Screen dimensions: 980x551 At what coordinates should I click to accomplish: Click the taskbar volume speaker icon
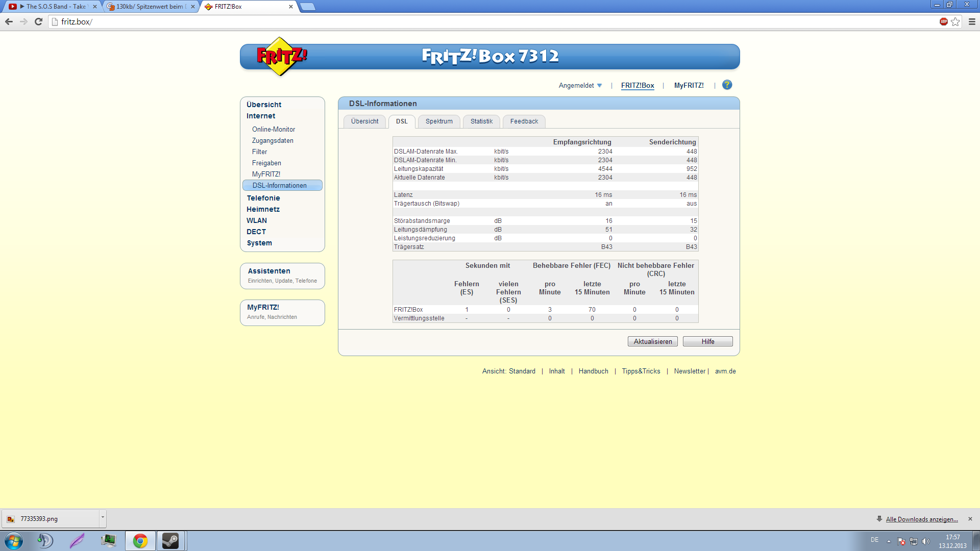point(926,541)
